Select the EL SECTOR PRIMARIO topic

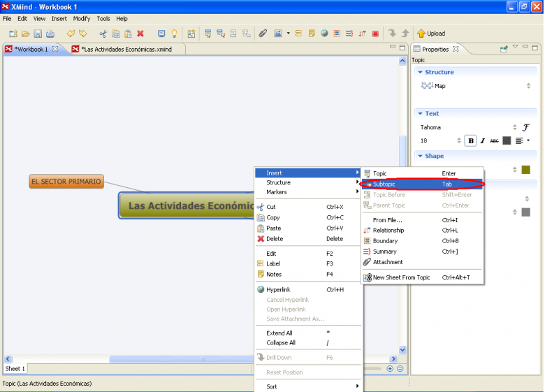click(66, 182)
